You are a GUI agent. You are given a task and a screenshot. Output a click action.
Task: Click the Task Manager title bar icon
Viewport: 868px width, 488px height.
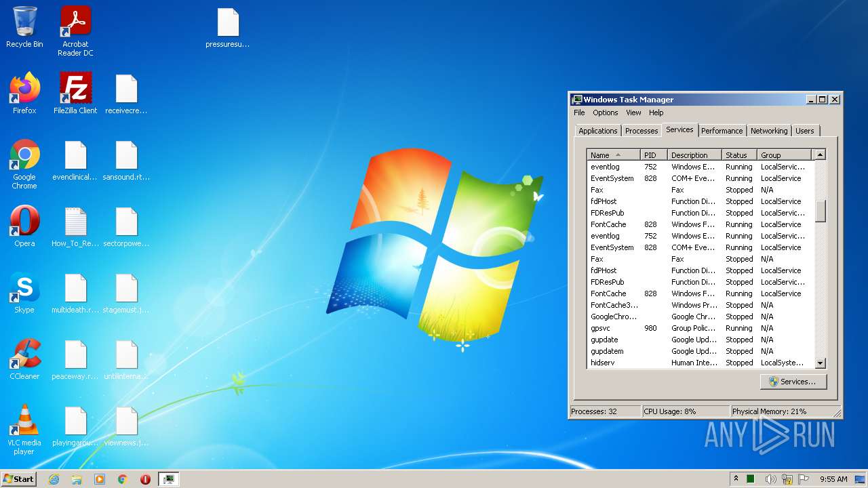[576, 100]
